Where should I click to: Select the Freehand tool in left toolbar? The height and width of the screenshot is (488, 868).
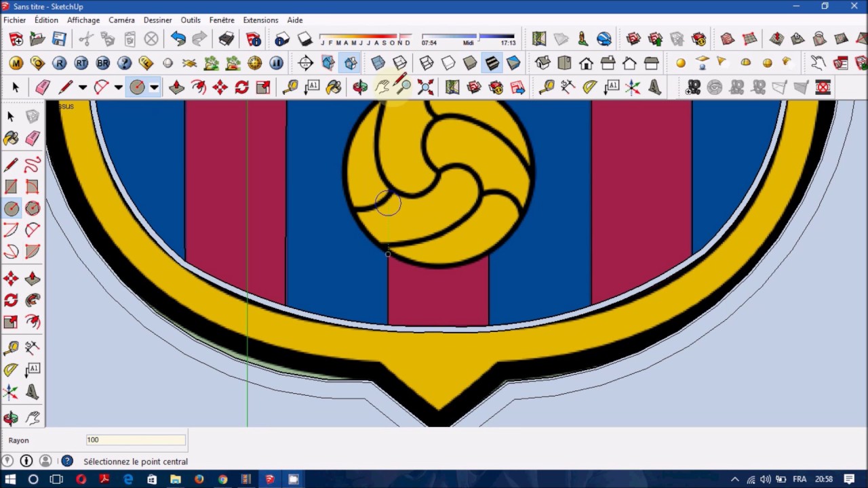(x=33, y=165)
